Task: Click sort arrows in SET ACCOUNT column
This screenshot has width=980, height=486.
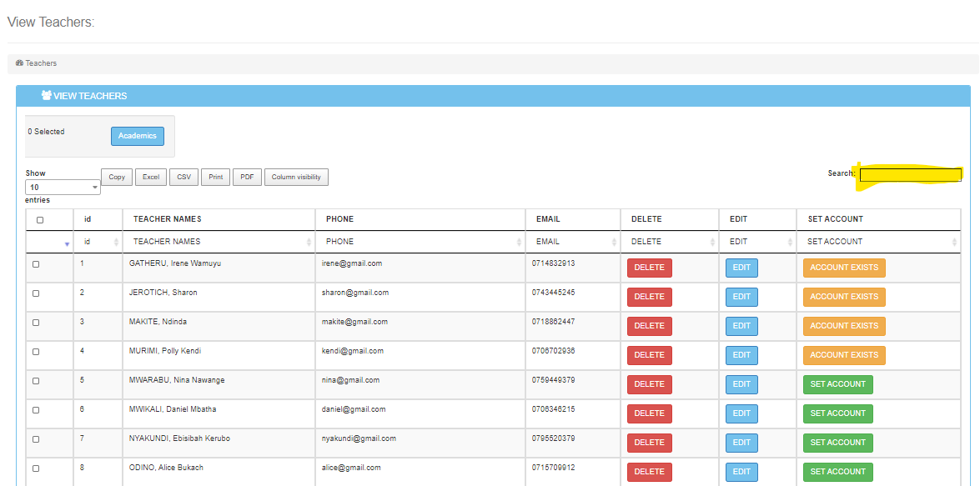Action: 954,243
